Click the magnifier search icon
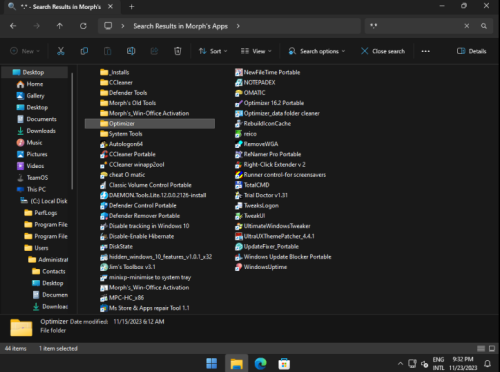The width and height of the screenshot is (500, 372). point(484,26)
